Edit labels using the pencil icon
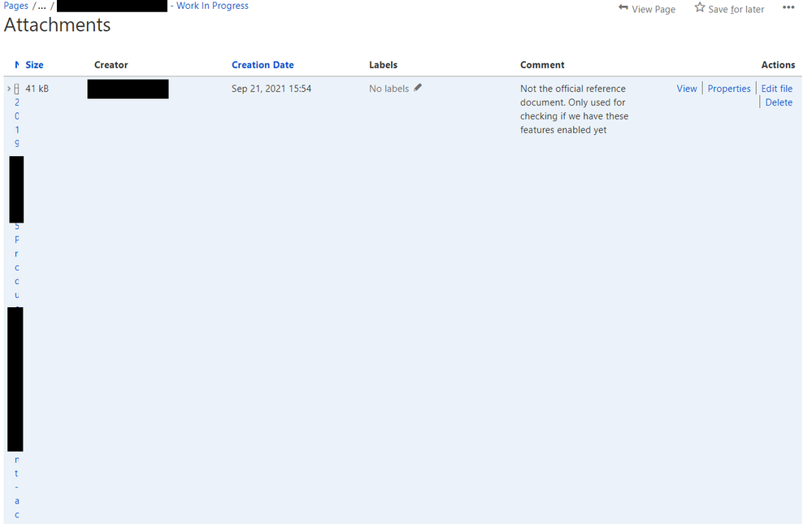 coord(418,88)
